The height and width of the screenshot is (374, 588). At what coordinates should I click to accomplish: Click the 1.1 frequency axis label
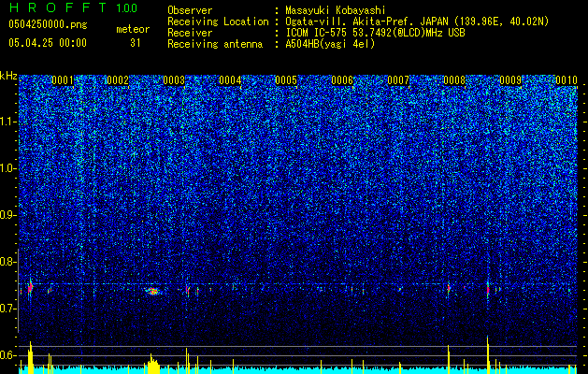7,122
